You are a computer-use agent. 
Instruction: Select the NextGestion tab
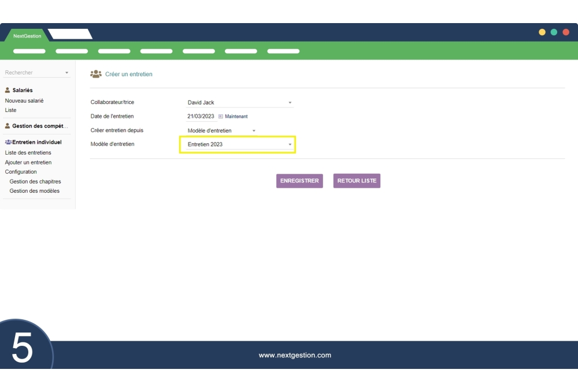tap(27, 36)
